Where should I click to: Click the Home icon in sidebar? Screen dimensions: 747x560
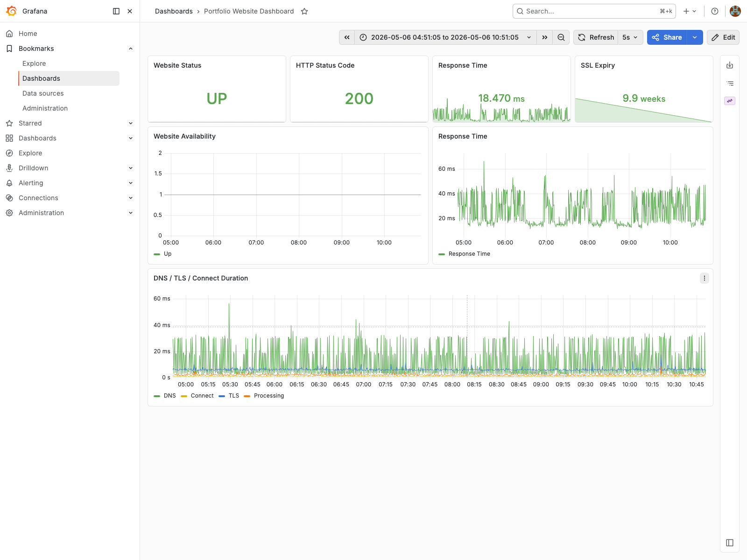[x=9, y=34]
